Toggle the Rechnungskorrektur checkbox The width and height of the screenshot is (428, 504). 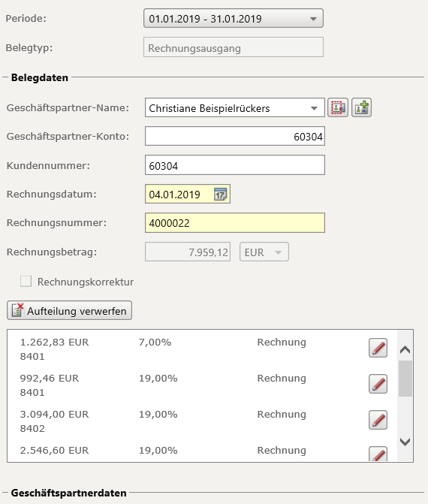[x=26, y=281]
